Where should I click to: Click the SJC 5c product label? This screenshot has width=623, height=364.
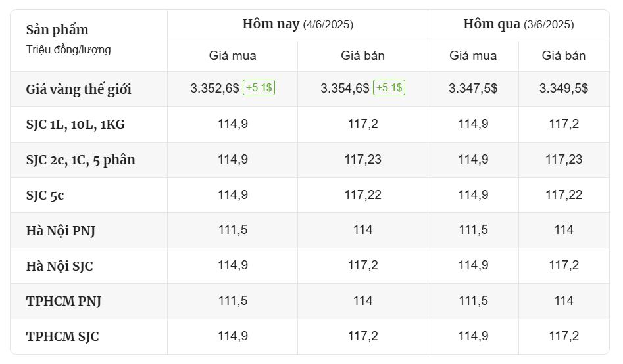(45, 195)
